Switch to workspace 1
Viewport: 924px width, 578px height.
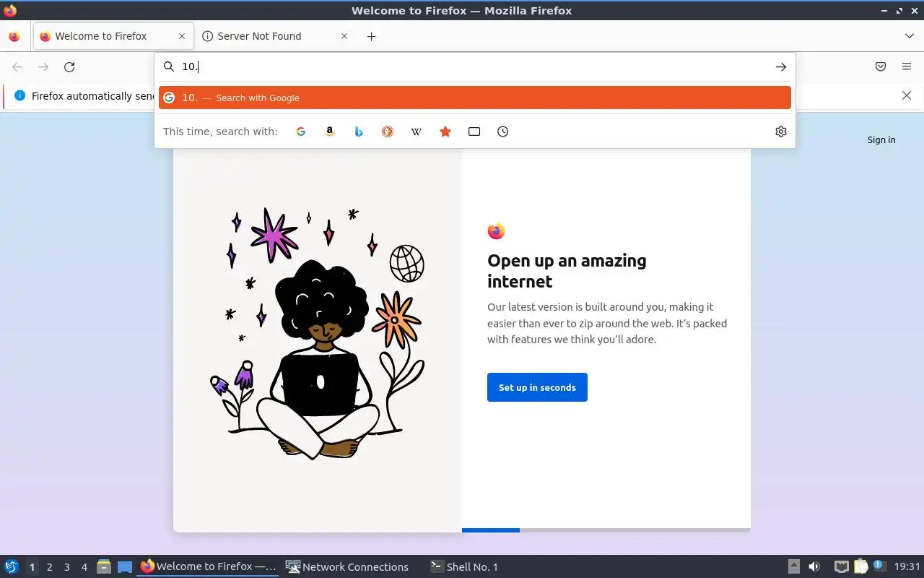32,567
